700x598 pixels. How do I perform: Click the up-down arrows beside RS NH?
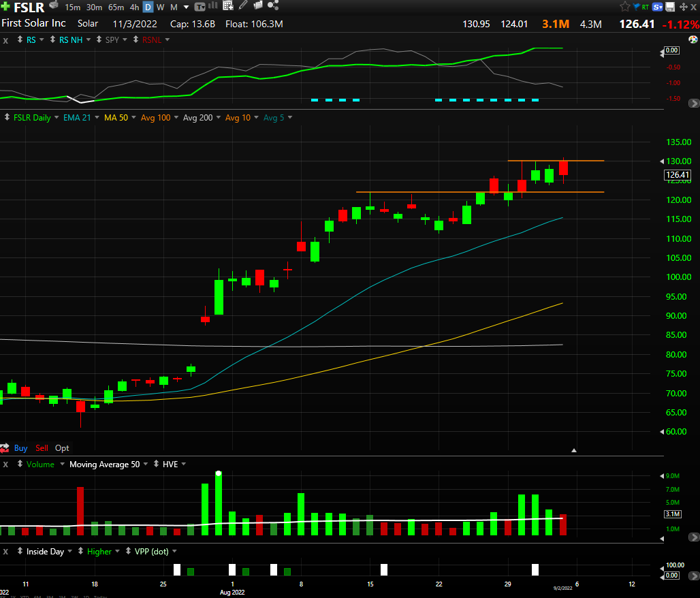point(52,40)
